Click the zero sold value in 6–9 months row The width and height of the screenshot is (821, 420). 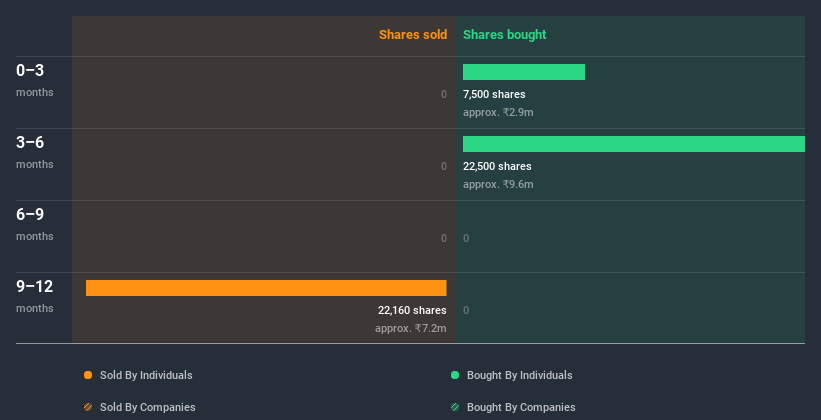[443, 238]
